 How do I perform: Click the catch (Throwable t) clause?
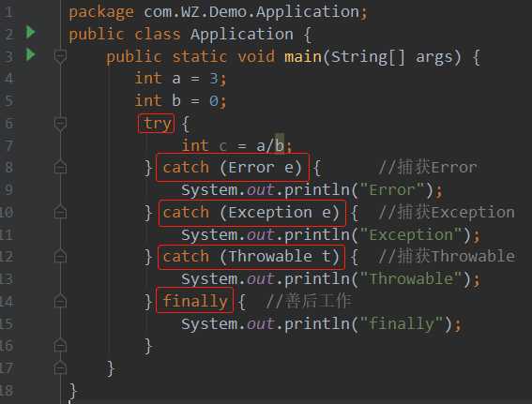(x=251, y=257)
